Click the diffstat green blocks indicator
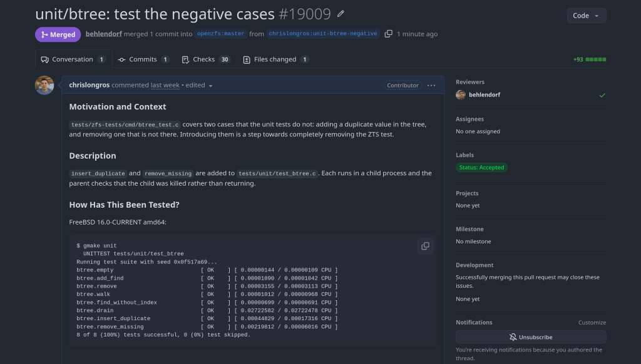 (596, 59)
